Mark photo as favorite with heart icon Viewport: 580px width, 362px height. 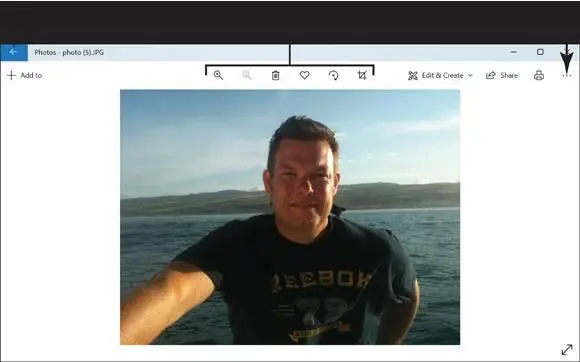[304, 75]
